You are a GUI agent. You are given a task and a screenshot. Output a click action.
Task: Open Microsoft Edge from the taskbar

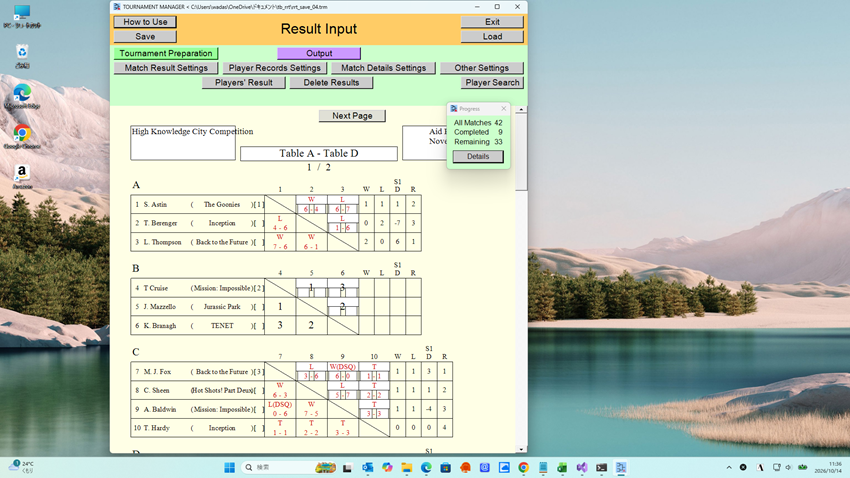point(426,467)
